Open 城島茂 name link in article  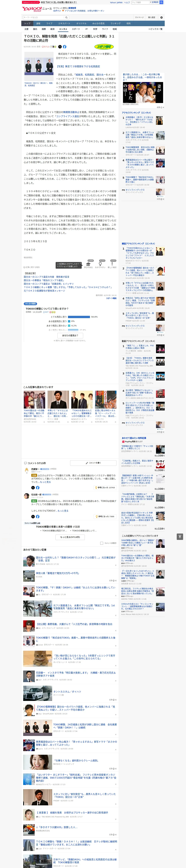79,75
